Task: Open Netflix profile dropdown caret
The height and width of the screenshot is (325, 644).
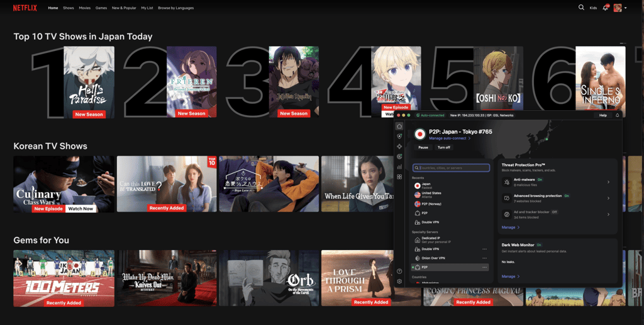Action: [x=625, y=8]
